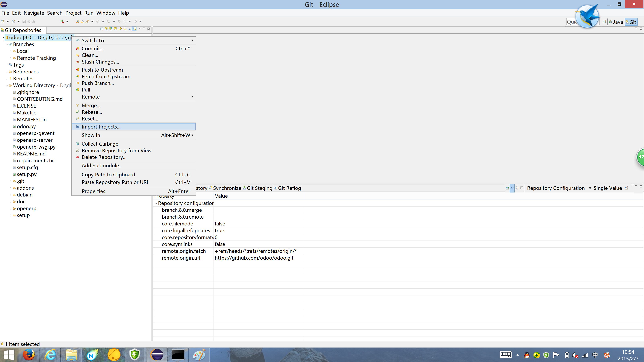Select the addons folder in tree

pos(25,188)
